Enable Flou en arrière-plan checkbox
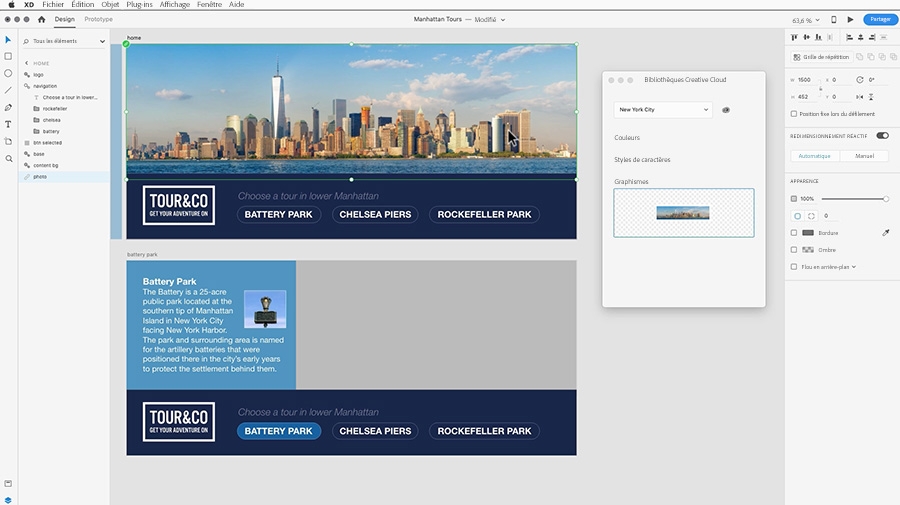The image size is (900, 505). 794,267
